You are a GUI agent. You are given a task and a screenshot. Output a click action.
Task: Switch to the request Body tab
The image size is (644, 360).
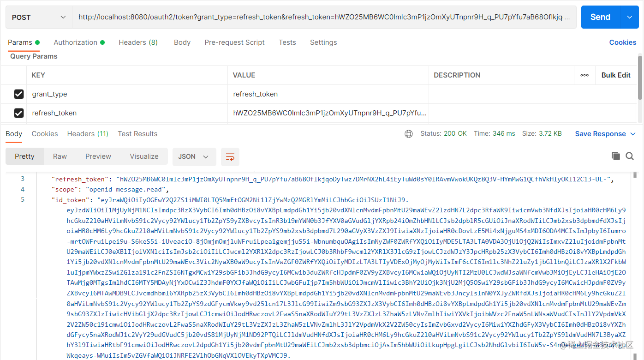click(x=182, y=42)
